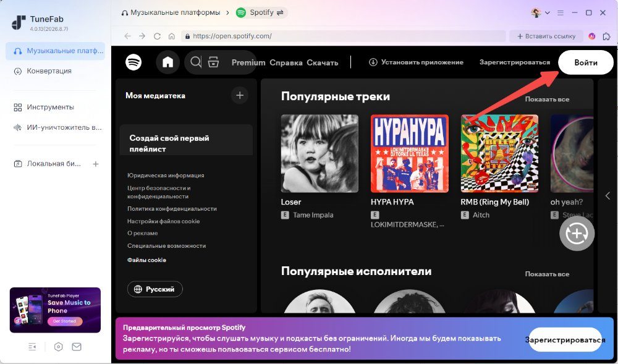Open the Конвертация section
This screenshot has height=364, width=618.
click(49, 71)
